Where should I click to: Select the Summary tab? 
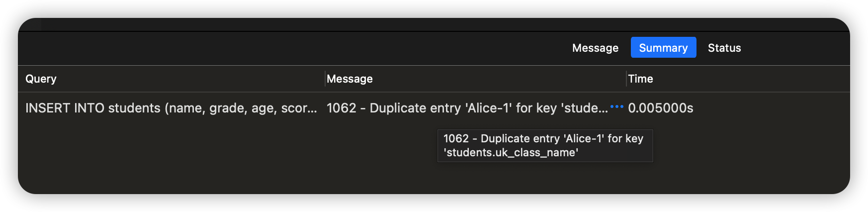[663, 48]
